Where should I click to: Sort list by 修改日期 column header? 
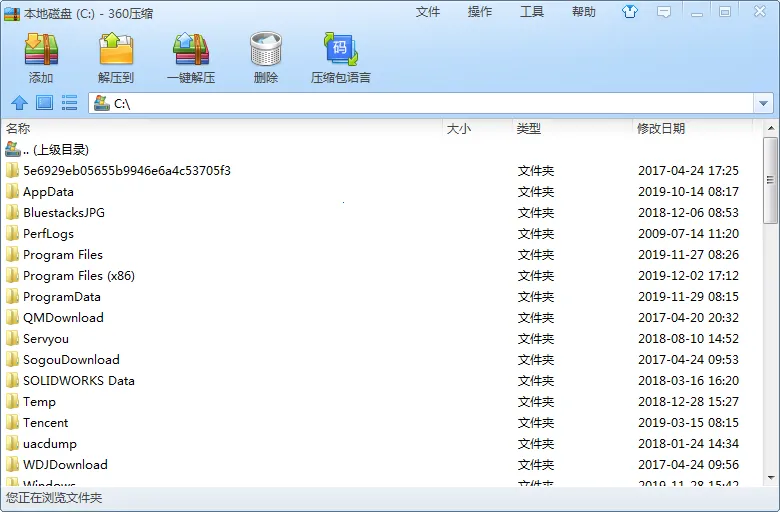pyautogui.click(x=661, y=129)
